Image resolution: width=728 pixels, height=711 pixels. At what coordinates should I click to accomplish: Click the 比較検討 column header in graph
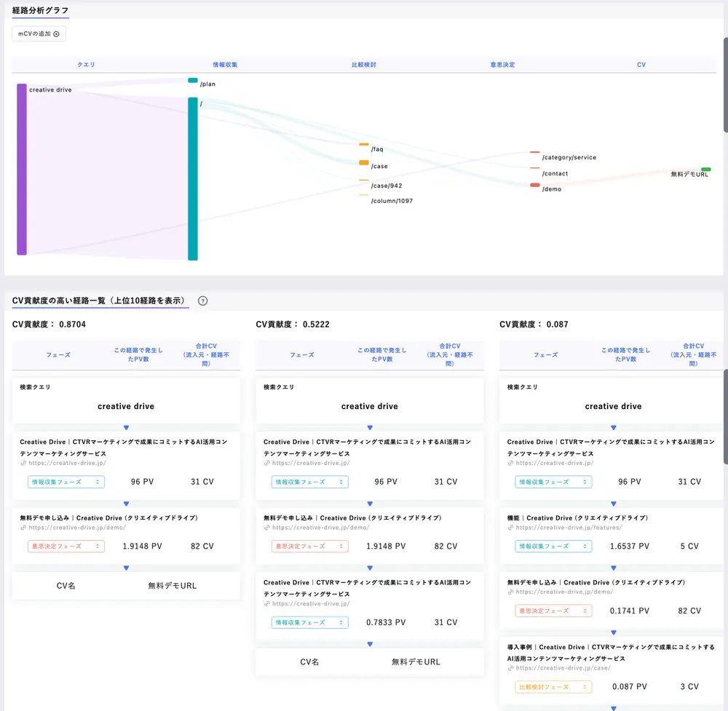click(364, 65)
